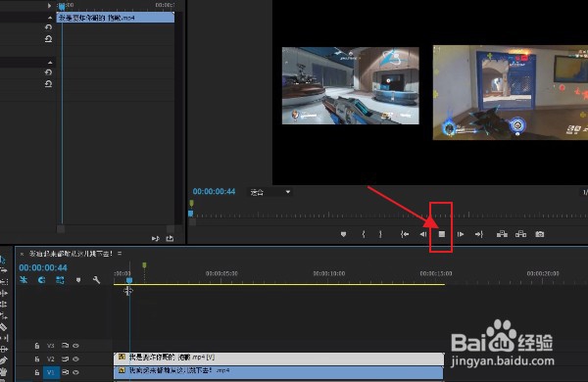Click the green marker above monitor scrub bar
The image size is (588, 382).
pyautogui.click(x=192, y=204)
